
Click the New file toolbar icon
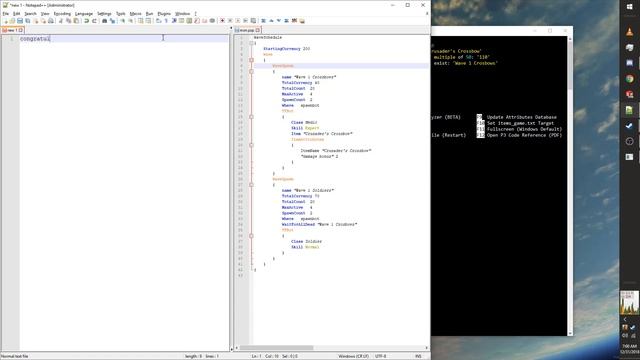click(5, 20)
